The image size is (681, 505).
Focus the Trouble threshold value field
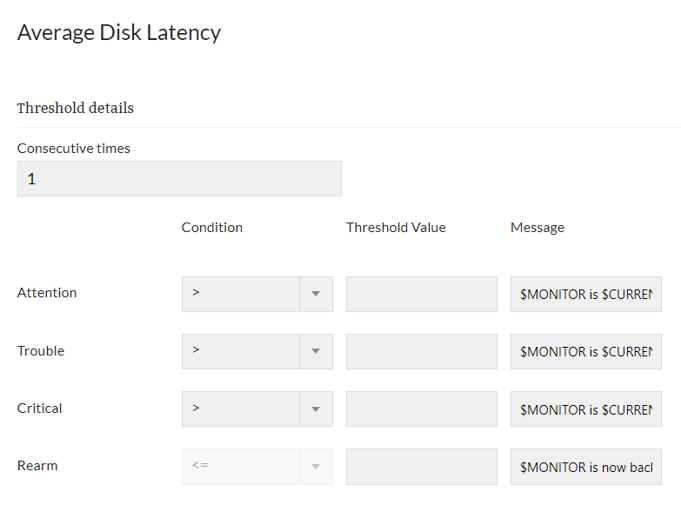click(421, 351)
